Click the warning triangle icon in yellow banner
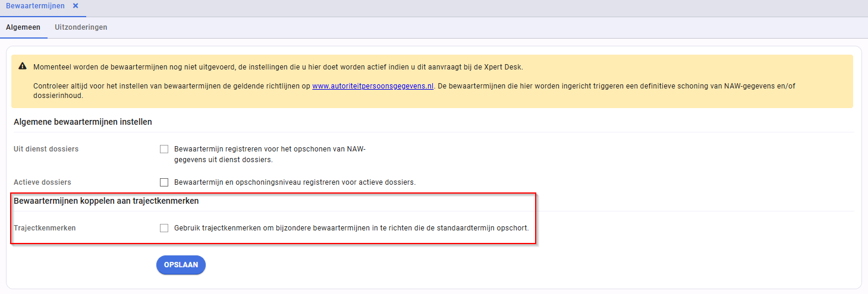This screenshot has width=868, height=294. (x=23, y=67)
